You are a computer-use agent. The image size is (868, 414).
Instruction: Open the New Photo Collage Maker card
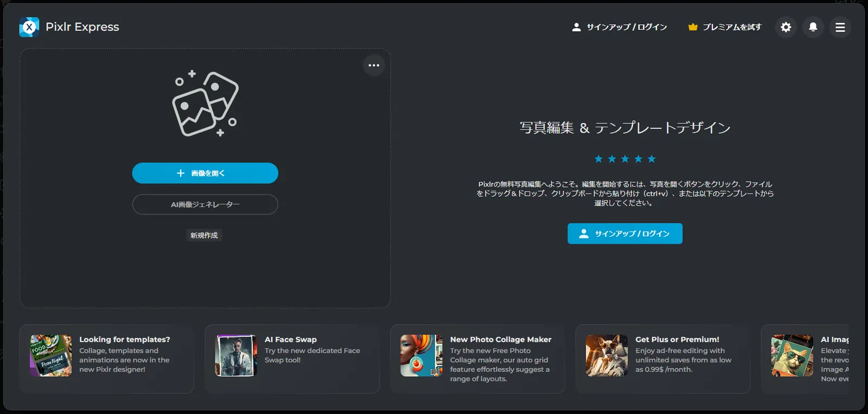pyautogui.click(x=477, y=359)
